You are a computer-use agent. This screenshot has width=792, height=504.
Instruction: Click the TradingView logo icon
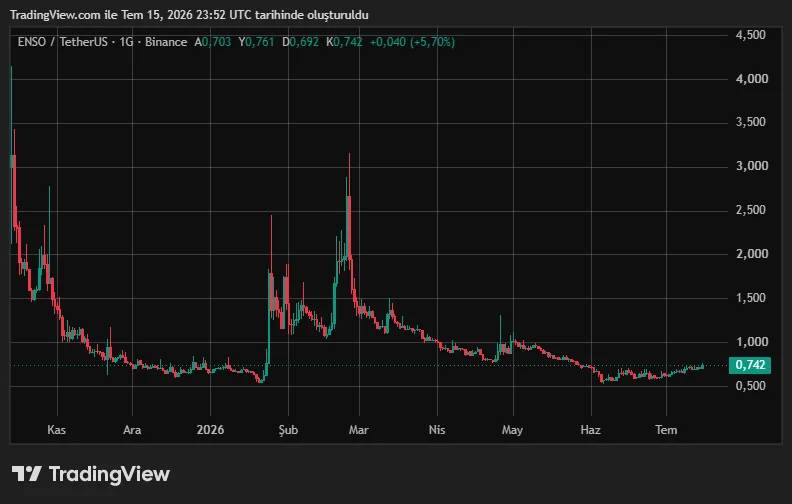(26, 473)
